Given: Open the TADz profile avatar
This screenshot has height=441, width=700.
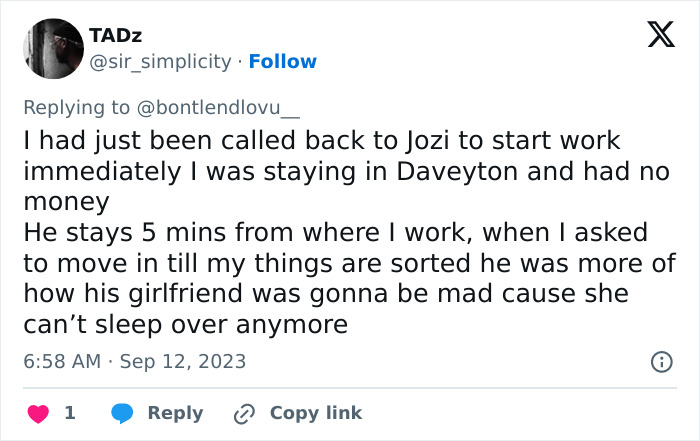Looking at the screenshot, I should (x=52, y=48).
